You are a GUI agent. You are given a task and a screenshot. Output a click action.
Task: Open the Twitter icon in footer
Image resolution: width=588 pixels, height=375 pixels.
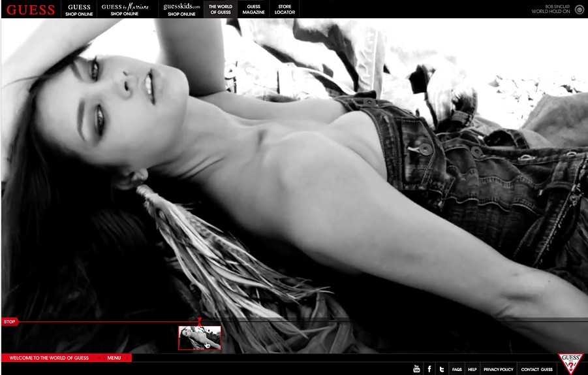442,369
